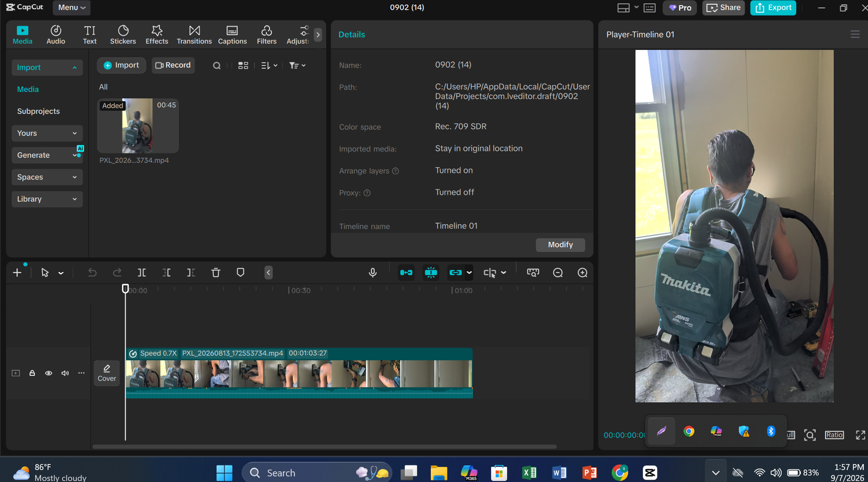
Task: Switch to the Captions tab
Action: [x=232, y=35]
